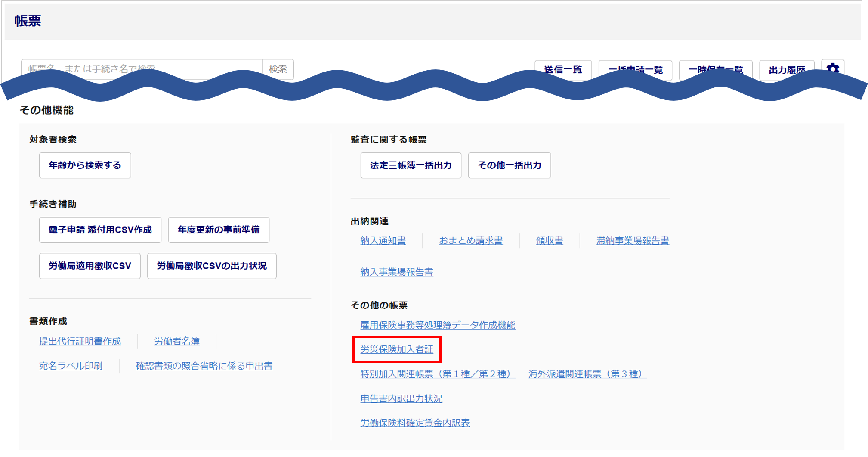The image size is (868, 457).
Task: Click その他一括出力 button
Action: pos(509,165)
